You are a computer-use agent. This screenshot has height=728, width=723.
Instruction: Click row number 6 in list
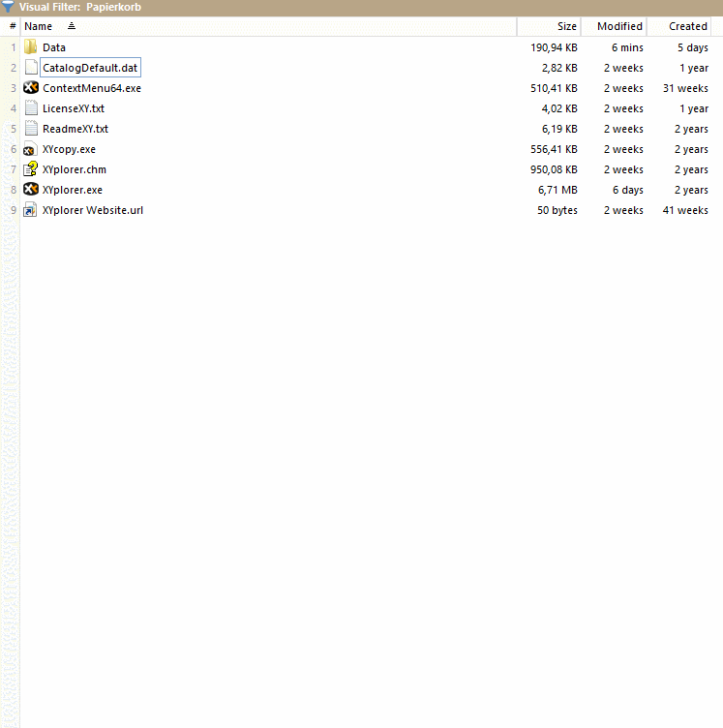pos(14,149)
